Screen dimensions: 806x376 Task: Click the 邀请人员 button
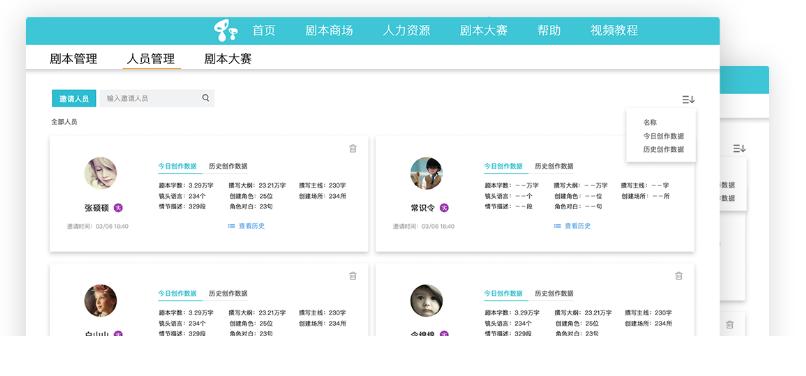click(74, 98)
